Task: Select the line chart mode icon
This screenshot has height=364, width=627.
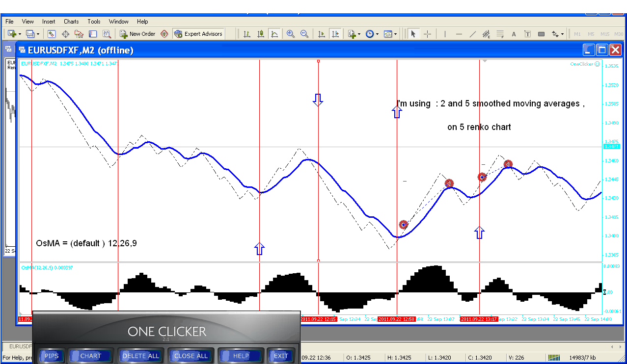Action: 274,34
